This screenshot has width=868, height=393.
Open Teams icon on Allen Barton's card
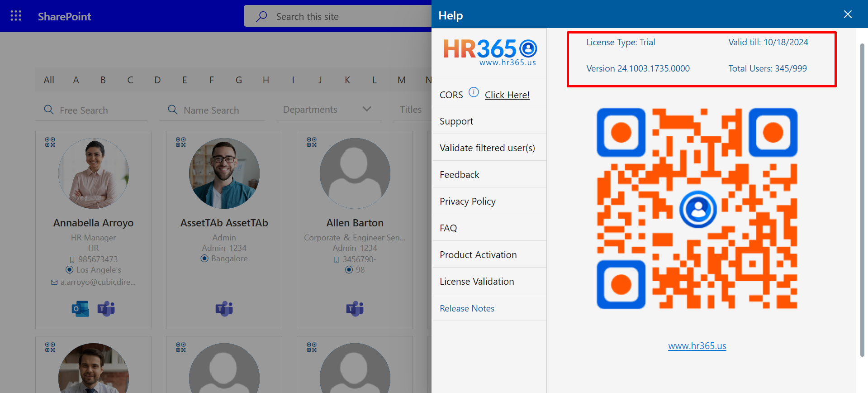[355, 309]
